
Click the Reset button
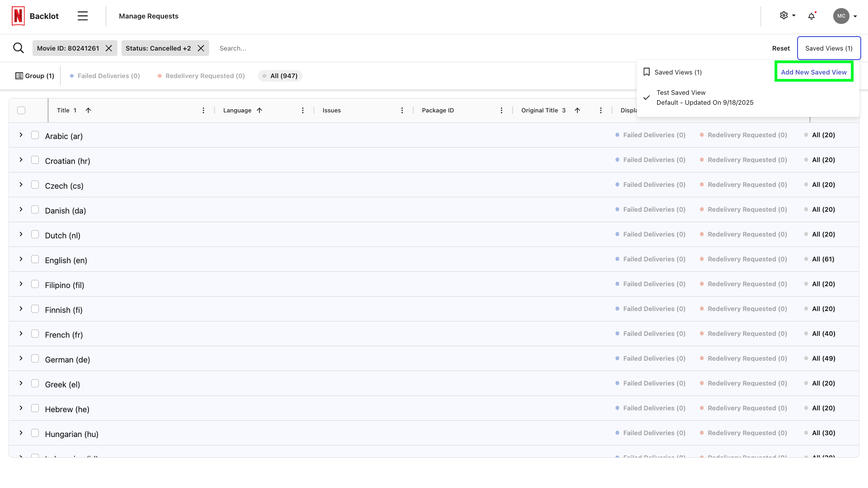780,48
